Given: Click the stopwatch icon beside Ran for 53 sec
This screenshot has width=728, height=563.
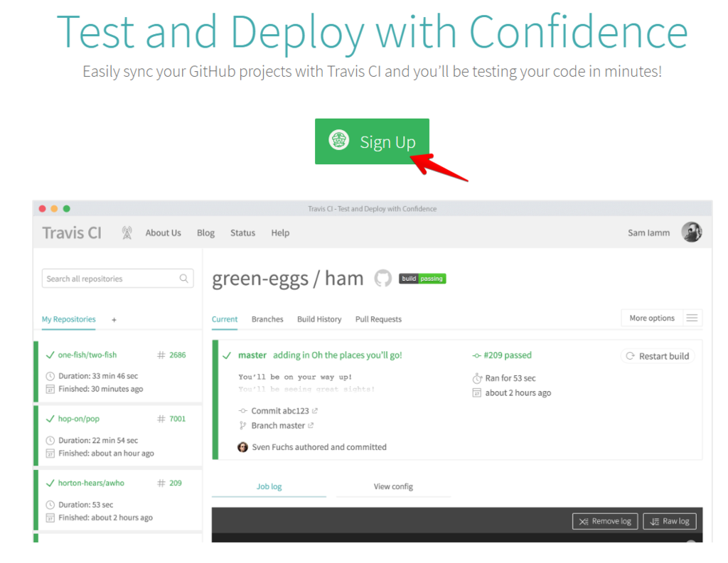Looking at the screenshot, I should tap(477, 378).
